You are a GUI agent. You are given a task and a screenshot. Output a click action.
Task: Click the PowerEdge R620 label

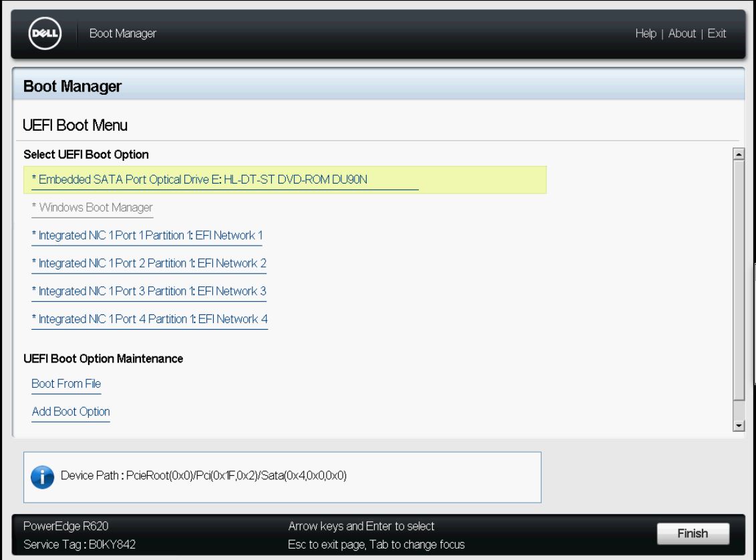pos(65,526)
